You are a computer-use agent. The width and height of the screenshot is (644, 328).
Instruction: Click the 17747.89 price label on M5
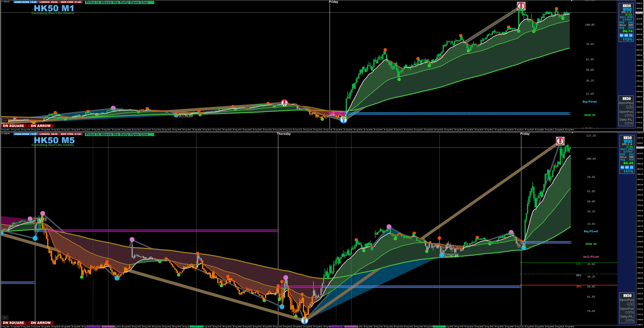click(x=451, y=255)
